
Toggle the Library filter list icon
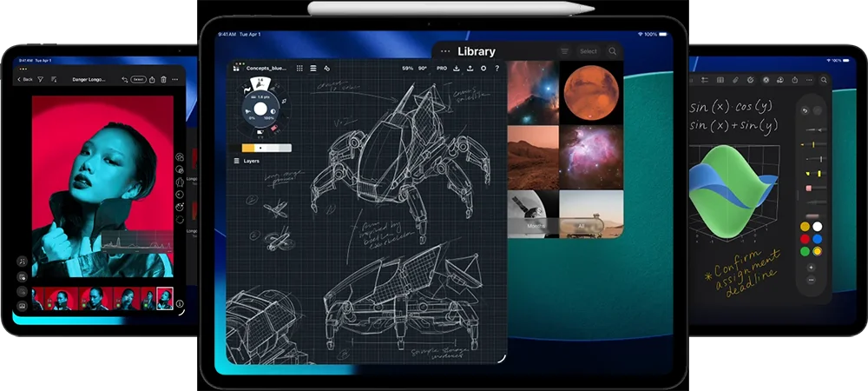[564, 51]
